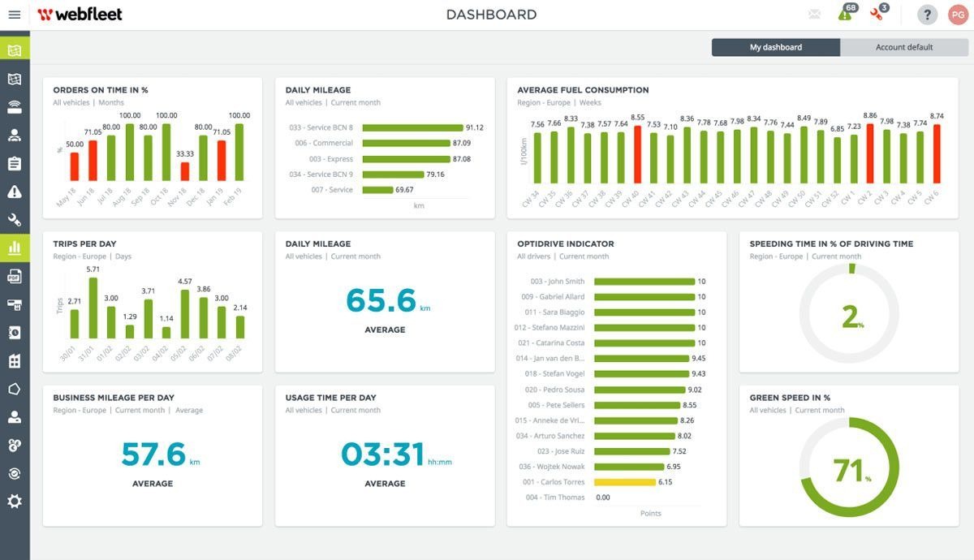The image size is (974, 560).
Task: Open the map view from the sidebar
Action: pos(15,79)
